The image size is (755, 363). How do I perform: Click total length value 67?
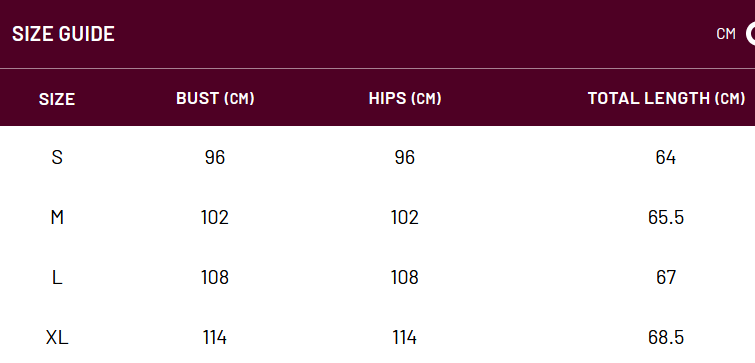[666, 277]
